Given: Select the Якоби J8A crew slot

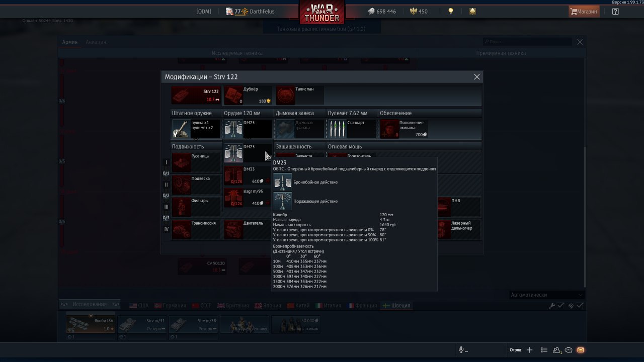Looking at the screenshot, I should pos(91,325).
